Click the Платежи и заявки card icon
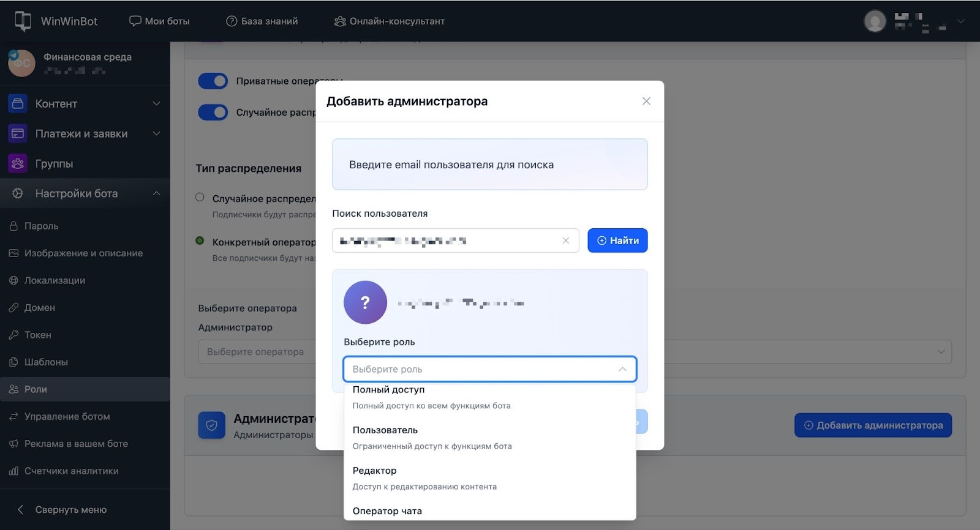Image resolution: width=980 pixels, height=530 pixels. (18, 133)
